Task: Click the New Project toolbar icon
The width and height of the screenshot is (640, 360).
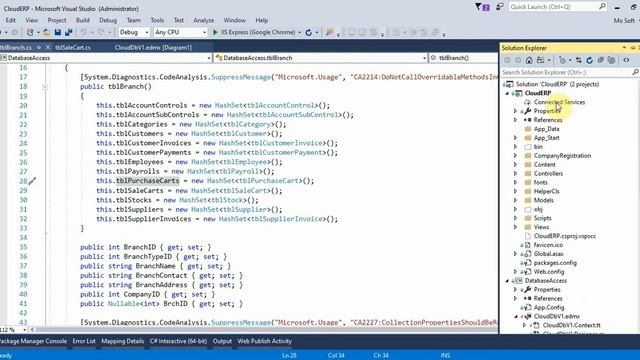Action: pos(30,32)
